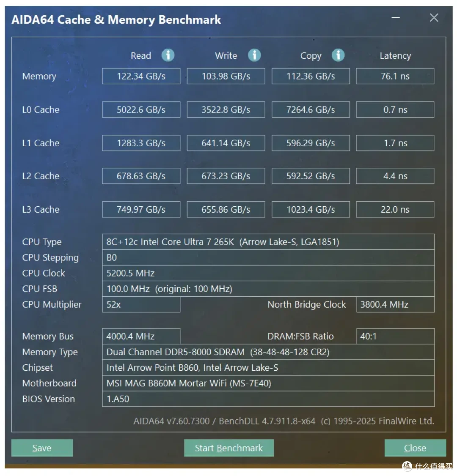This screenshot has width=457, height=476.
Task: Click North Bridge Clock value 3800.4 MHz
Action: pyautogui.click(x=395, y=304)
